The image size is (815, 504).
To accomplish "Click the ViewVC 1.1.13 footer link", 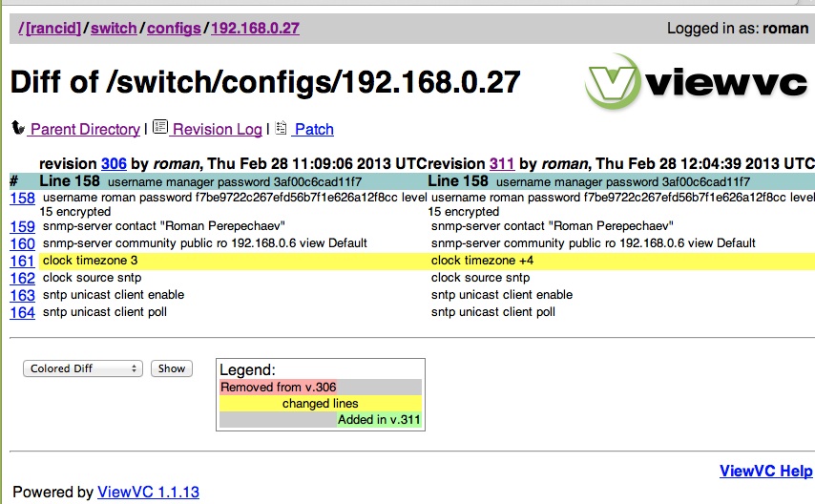I will pyautogui.click(x=148, y=493).
